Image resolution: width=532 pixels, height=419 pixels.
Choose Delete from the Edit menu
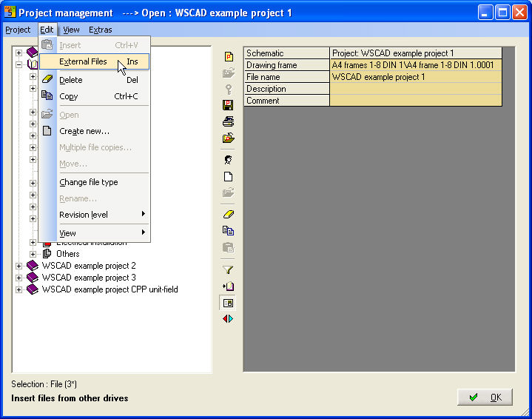[94, 80]
